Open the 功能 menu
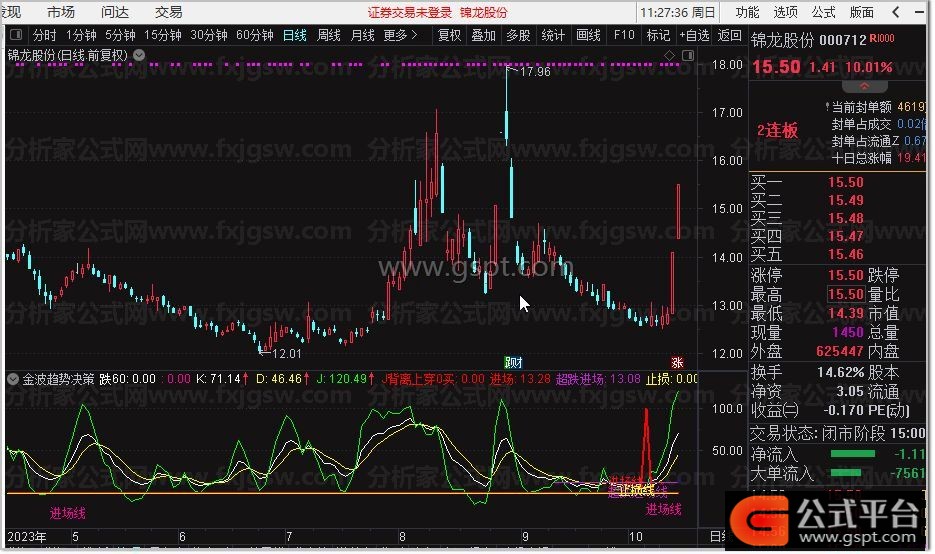The image size is (935, 554). (747, 12)
